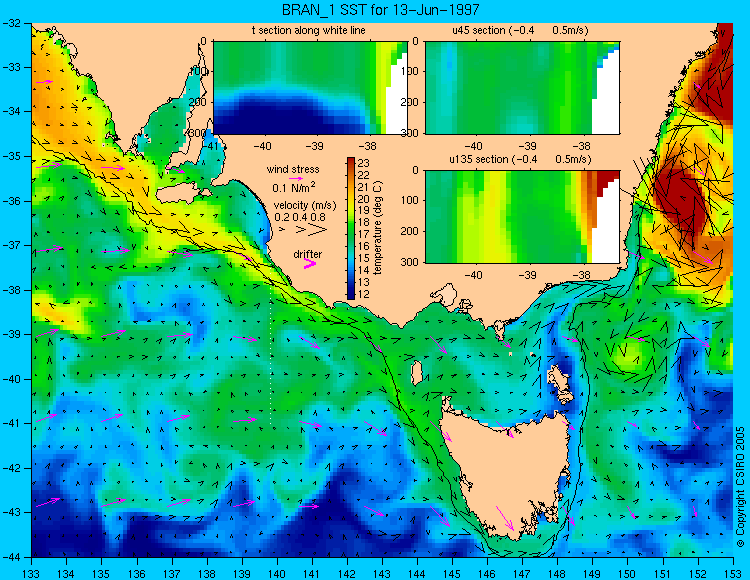The height and width of the screenshot is (580, 750).
Task: Click latitude label '-44' on left axis
Action: (x=11, y=557)
